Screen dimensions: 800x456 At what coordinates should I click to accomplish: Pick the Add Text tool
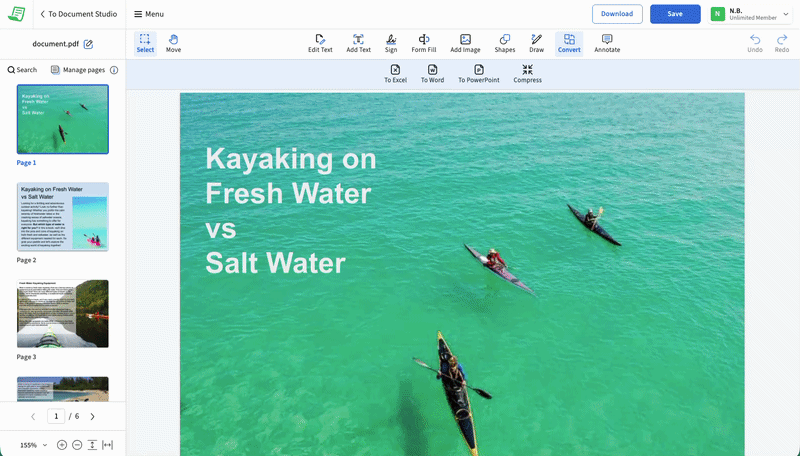pos(359,43)
